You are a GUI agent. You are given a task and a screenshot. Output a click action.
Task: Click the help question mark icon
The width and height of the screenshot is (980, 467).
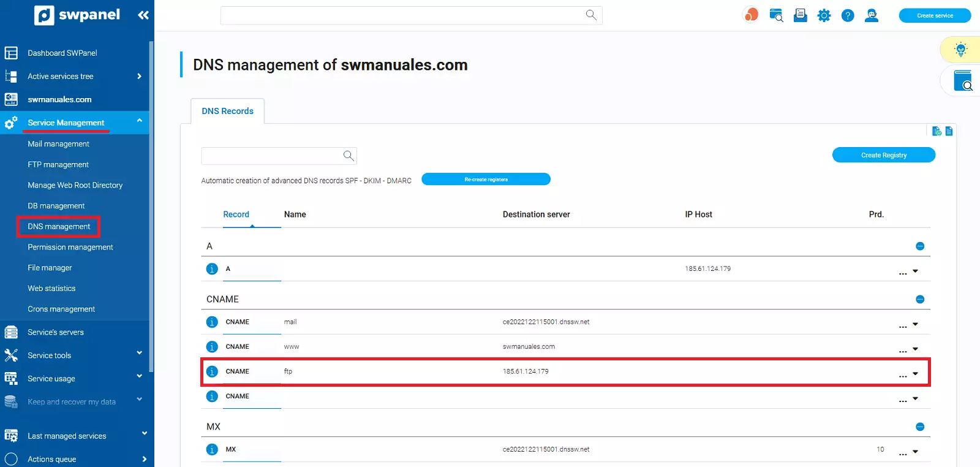848,15
